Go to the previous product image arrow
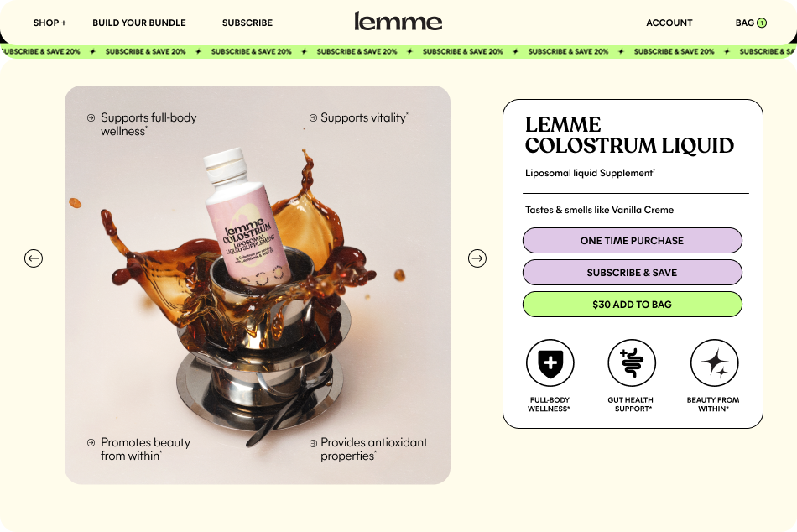 [34, 258]
